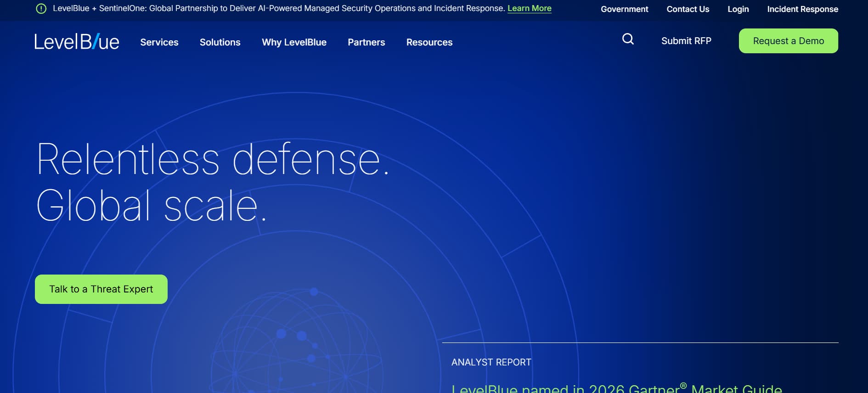Open the Solutions menu
This screenshot has height=393, width=868.
(x=220, y=42)
